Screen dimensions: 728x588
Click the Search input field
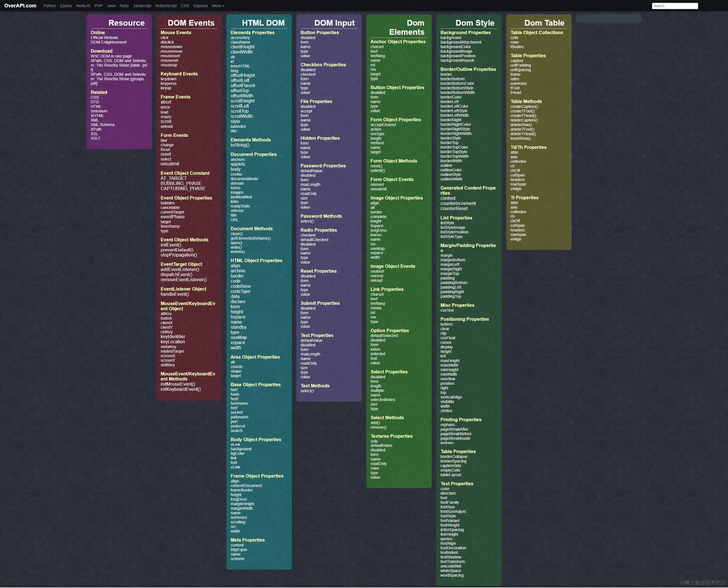[675, 6]
